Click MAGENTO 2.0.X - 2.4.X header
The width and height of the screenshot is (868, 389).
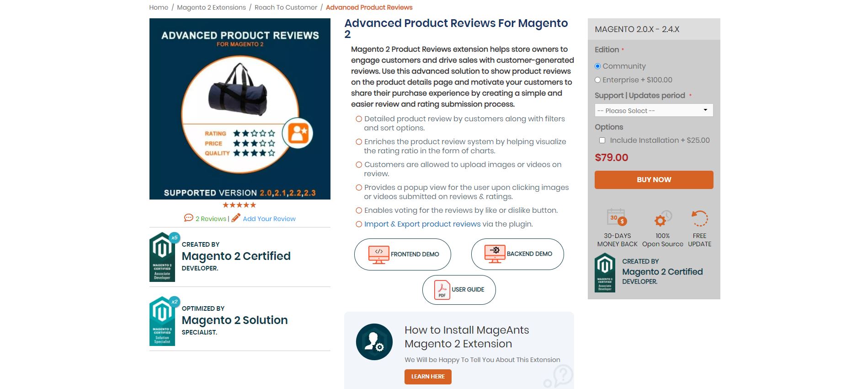point(637,29)
